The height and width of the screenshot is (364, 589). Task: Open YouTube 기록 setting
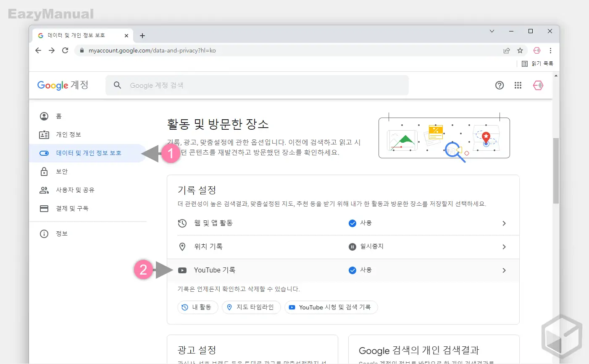343,270
